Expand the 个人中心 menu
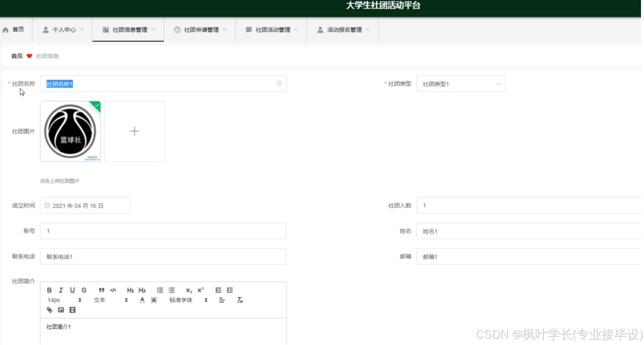The height and width of the screenshot is (345, 644). tap(62, 30)
